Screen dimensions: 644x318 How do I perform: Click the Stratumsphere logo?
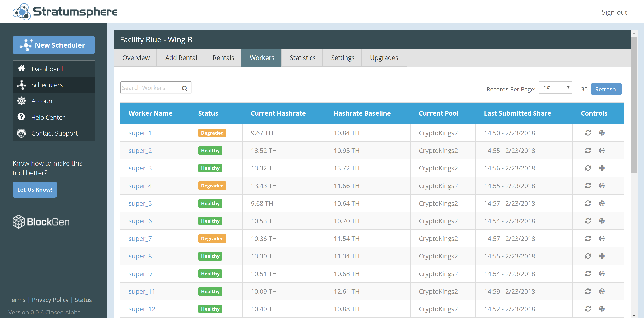click(x=65, y=12)
